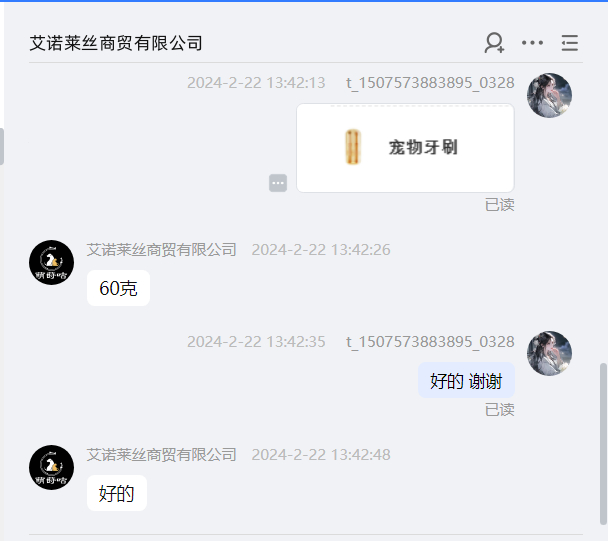Click the 已读 status under product card
Viewport: 608px width, 541px height.
499,205
